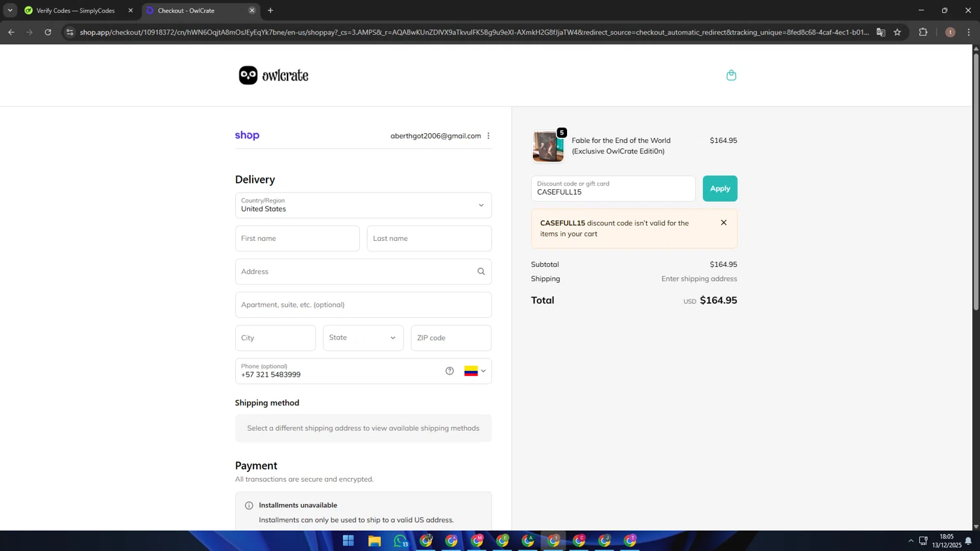Viewport: 980px width, 551px height.
Task: Apply the discount code
Action: click(x=720, y=188)
